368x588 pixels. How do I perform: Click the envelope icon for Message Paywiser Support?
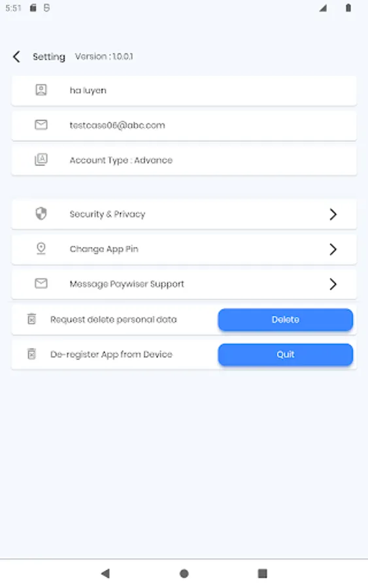[x=41, y=283]
